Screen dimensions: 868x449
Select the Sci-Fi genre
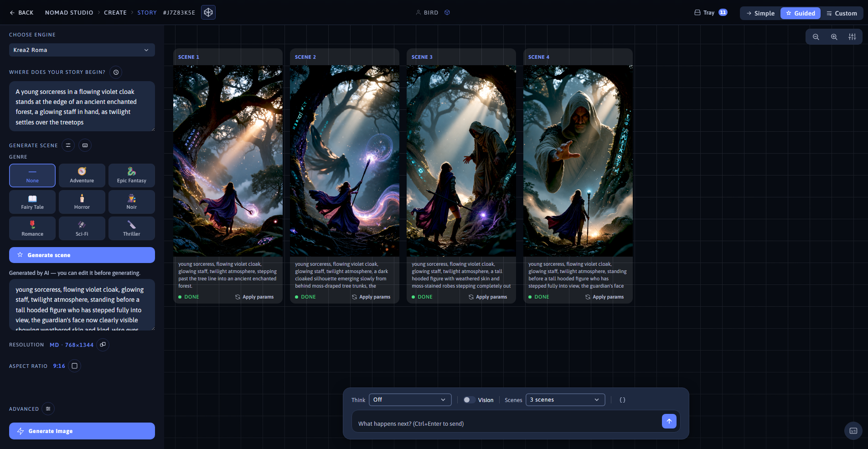pos(82,228)
